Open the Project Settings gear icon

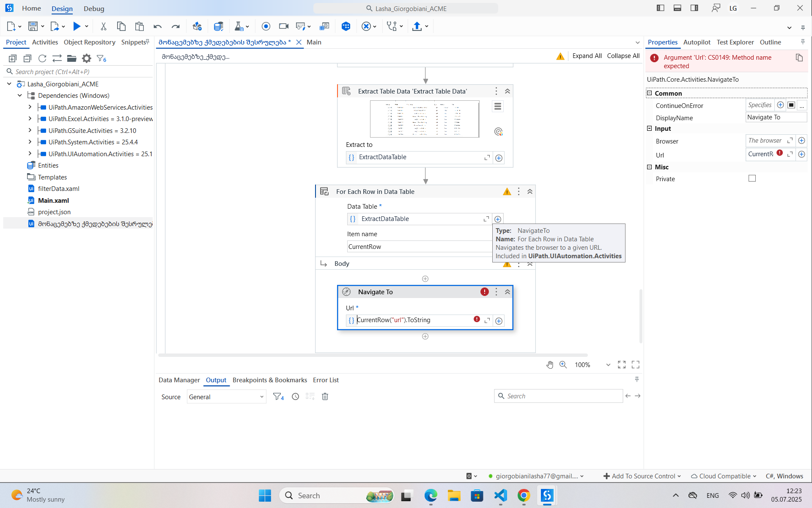coord(86,58)
